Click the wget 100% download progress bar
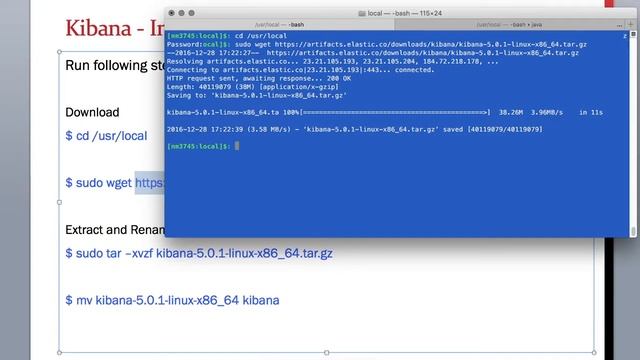Image resolution: width=640 pixels, height=360 pixels. [395, 112]
